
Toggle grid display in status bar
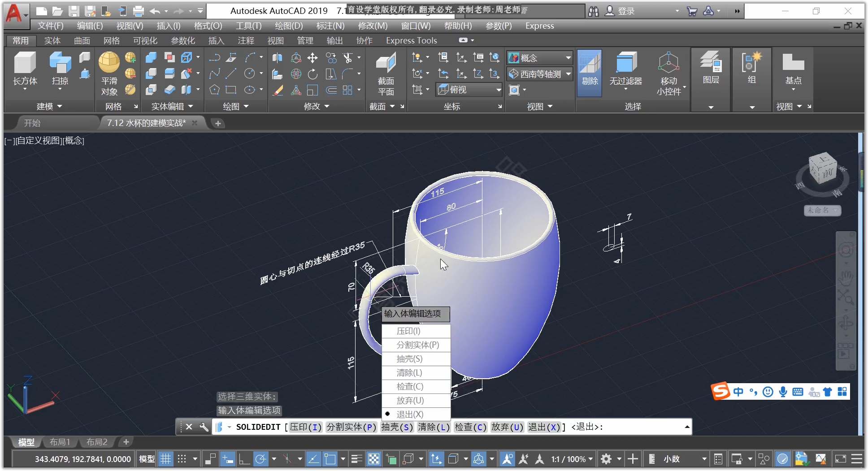tap(165, 459)
